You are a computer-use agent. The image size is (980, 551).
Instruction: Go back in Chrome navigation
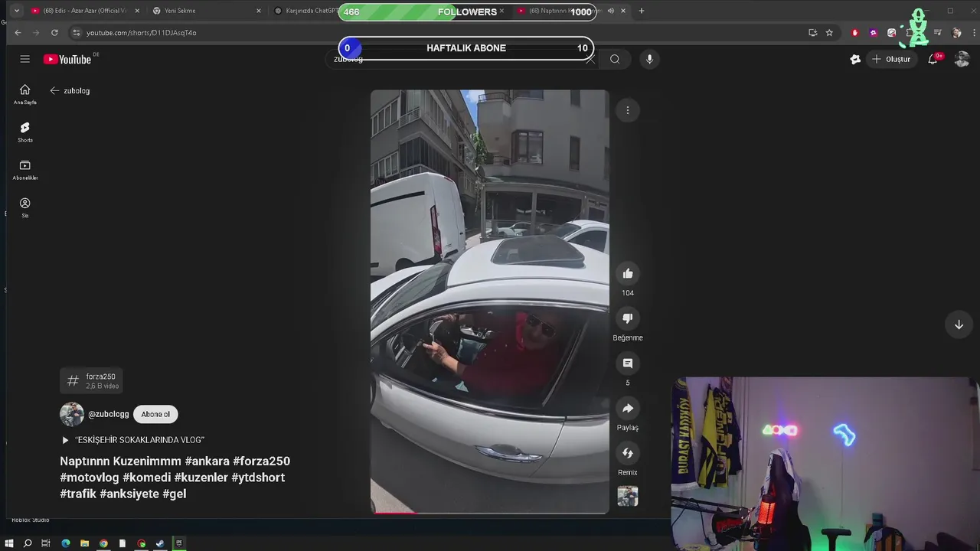click(x=18, y=33)
